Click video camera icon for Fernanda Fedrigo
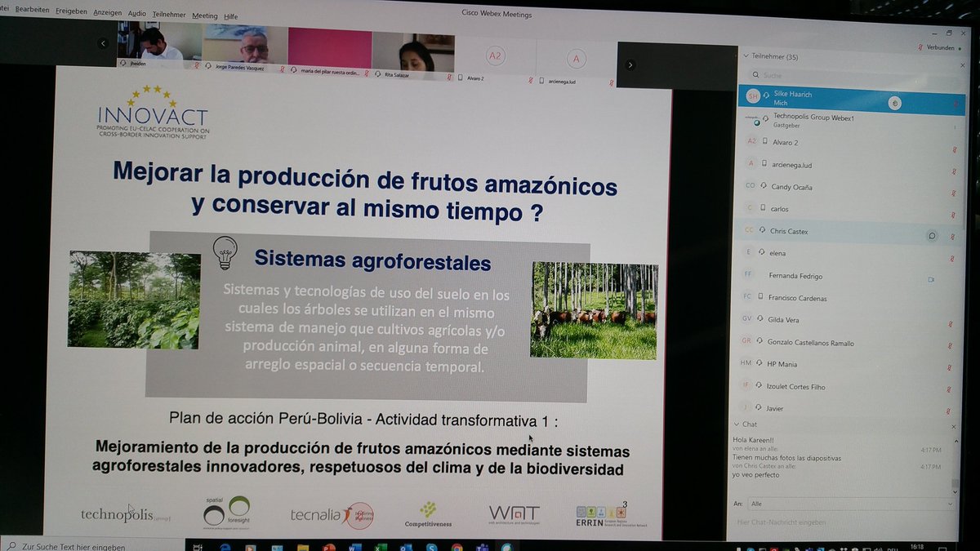Viewport: 980px width, 551px height. click(x=931, y=279)
